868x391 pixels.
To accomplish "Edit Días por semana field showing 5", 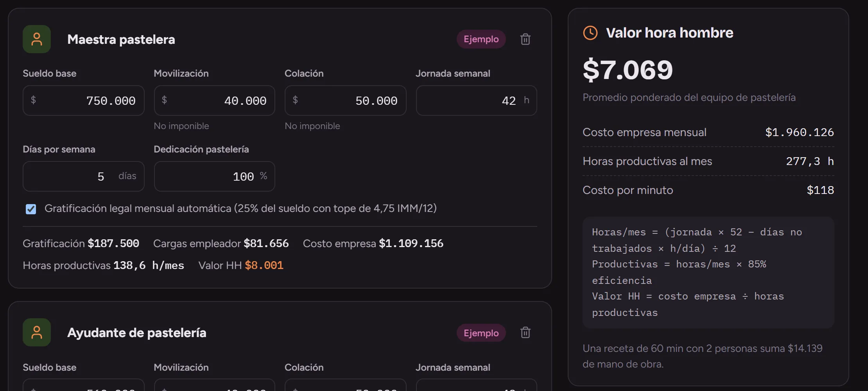I will coord(84,176).
